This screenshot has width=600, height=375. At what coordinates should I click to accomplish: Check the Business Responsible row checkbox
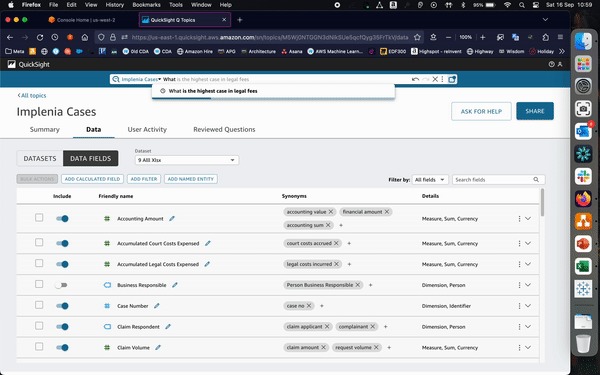pos(39,284)
